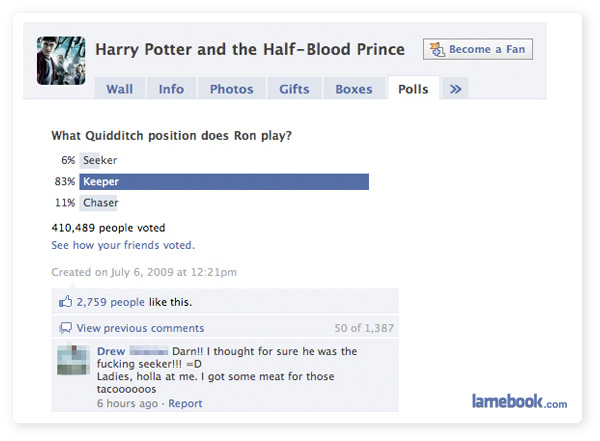Expand 'View previous comments'
600x441 pixels.
(x=140, y=328)
